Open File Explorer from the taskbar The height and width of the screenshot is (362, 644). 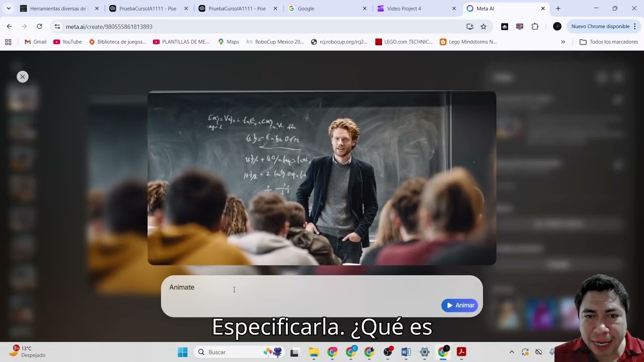coord(313,352)
